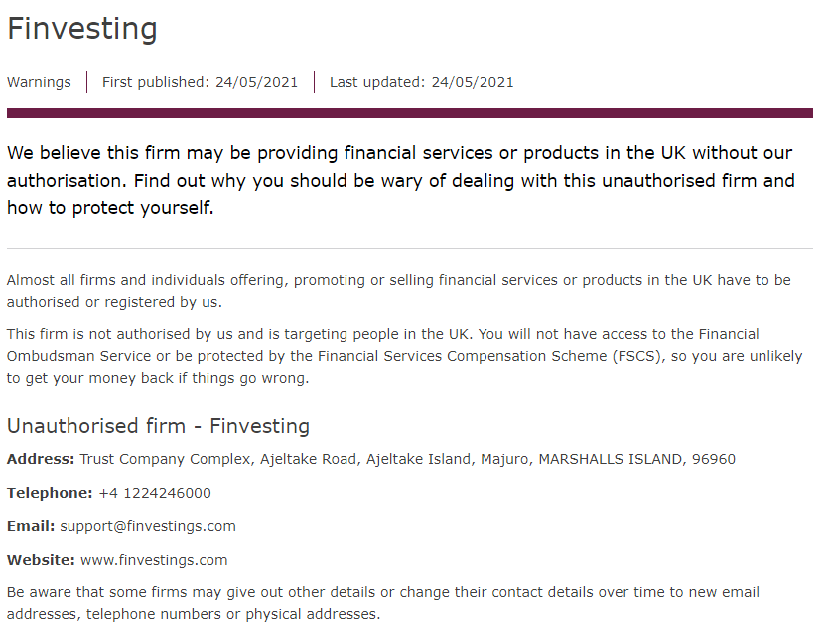Click the Trust Company Complex address text

pyautogui.click(x=407, y=459)
